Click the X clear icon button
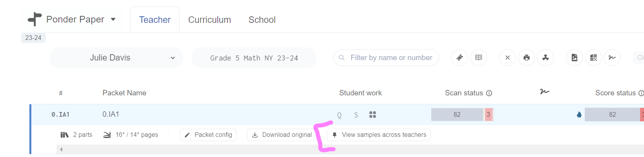The width and height of the screenshot is (644, 157). 507,58
